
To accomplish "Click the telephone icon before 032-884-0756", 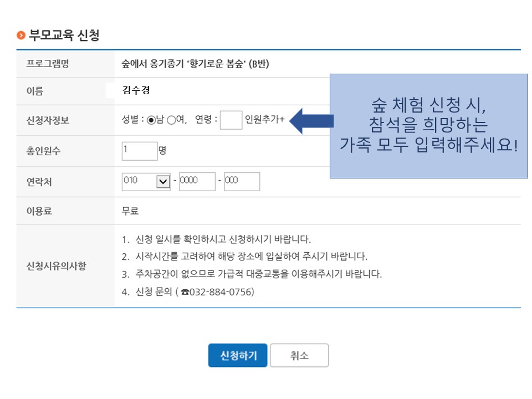I will click(185, 292).
